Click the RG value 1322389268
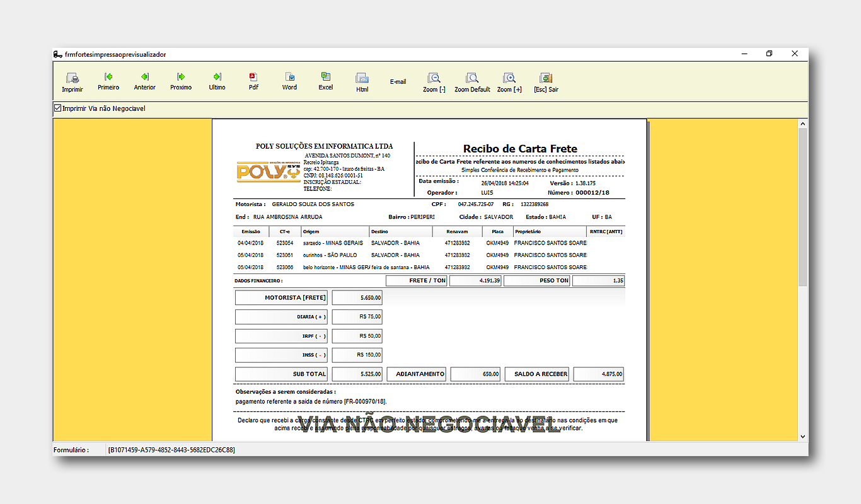Image resolution: width=861 pixels, height=504 pixels. pos(535,204)
